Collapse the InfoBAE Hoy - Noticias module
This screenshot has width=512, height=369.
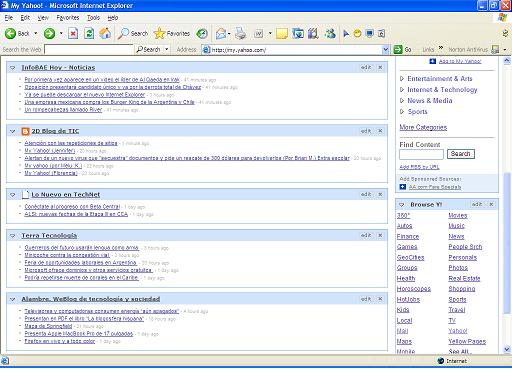pos(13,68)
